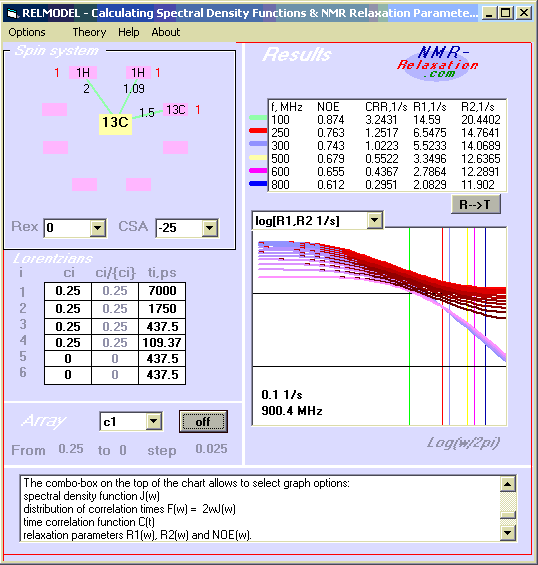
Task: Expand the log[R1,R2 1/s] graph option combo
Action: [375, 220]
